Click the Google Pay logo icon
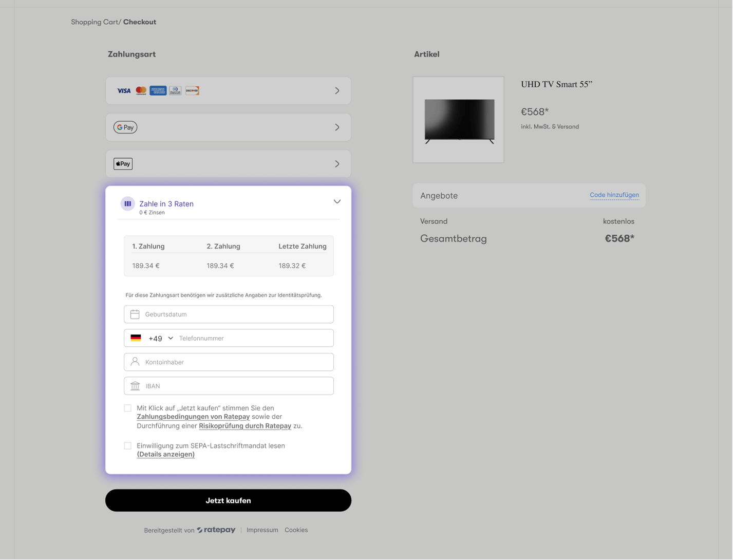 pos(125,127)
